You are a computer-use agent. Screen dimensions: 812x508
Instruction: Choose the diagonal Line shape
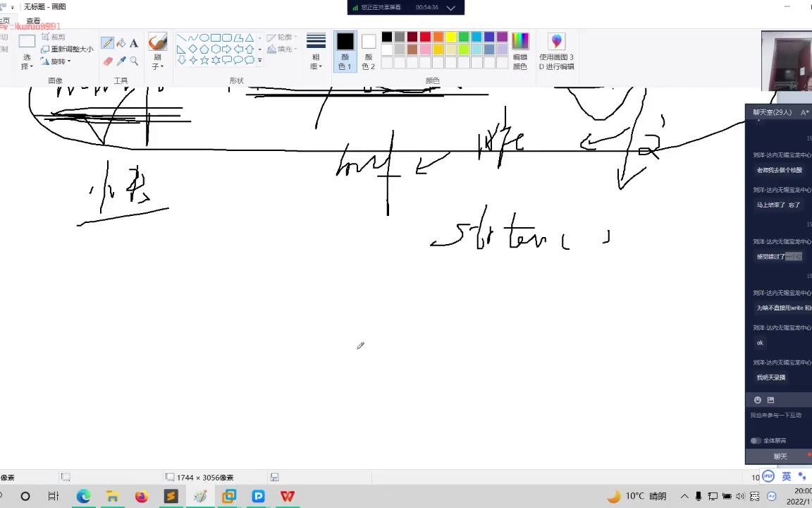pos(181,38)
